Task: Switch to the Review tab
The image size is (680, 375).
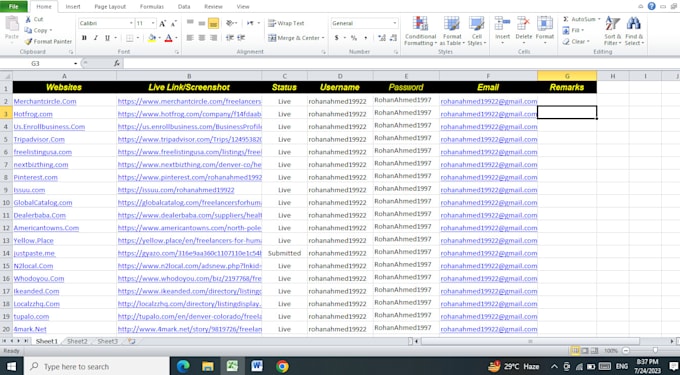Action: pos(213,7)
